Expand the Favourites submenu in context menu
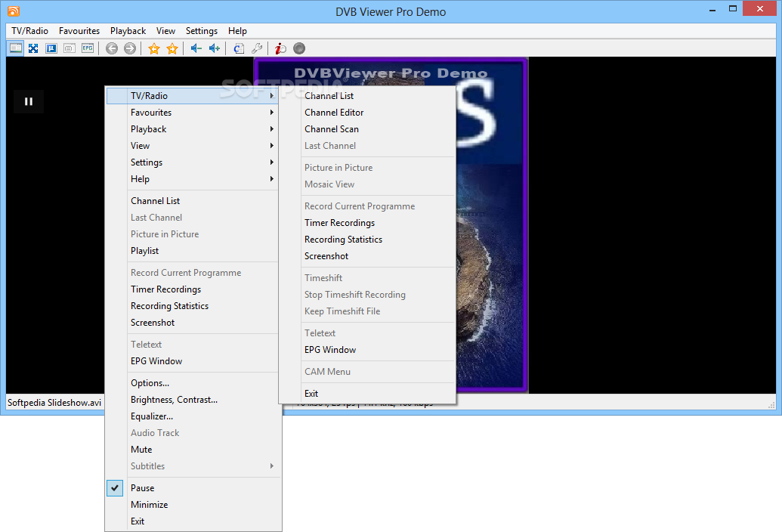The width and height of the screenshot is (782, 532). coord(193,113)
